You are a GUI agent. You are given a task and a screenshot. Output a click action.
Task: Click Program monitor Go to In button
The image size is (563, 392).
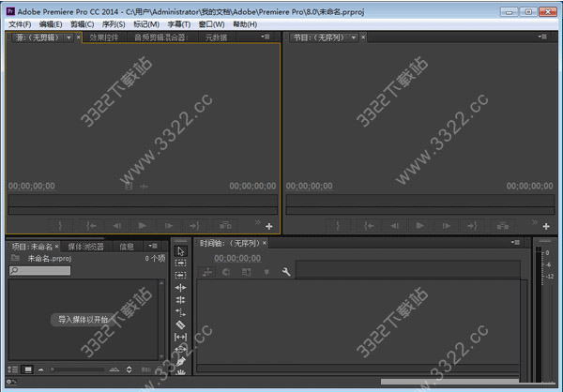coord(369,226)
